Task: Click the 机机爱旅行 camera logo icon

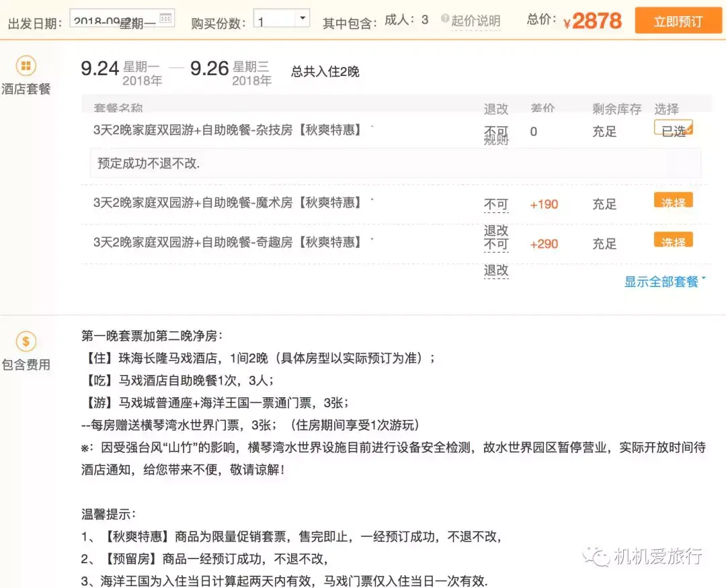Action: [595, 556]
